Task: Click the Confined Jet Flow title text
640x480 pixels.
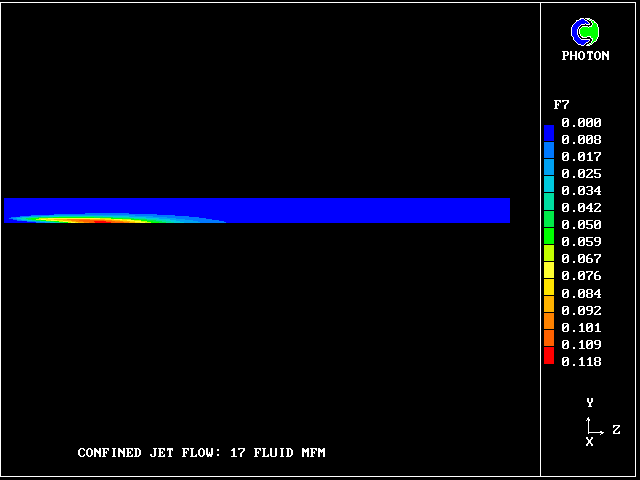Action: click(201, 453)
